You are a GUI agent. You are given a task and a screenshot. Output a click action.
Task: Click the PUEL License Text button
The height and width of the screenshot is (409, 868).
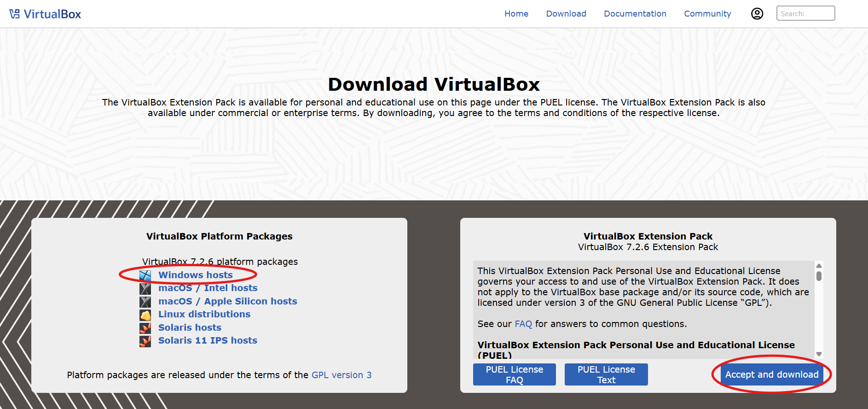pos(606,374)
